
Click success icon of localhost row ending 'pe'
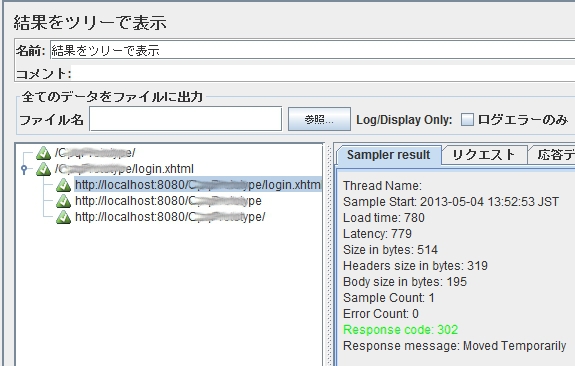pos(63,201)
